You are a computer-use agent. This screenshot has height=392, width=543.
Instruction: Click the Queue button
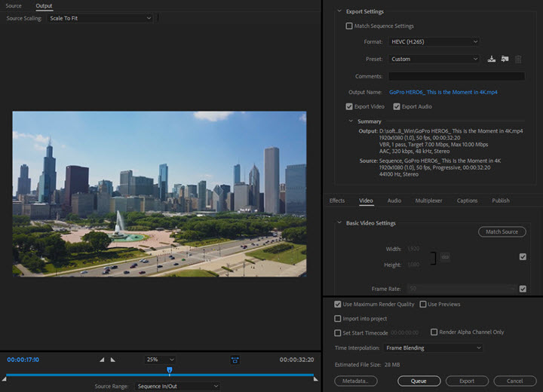pos(419,381)
